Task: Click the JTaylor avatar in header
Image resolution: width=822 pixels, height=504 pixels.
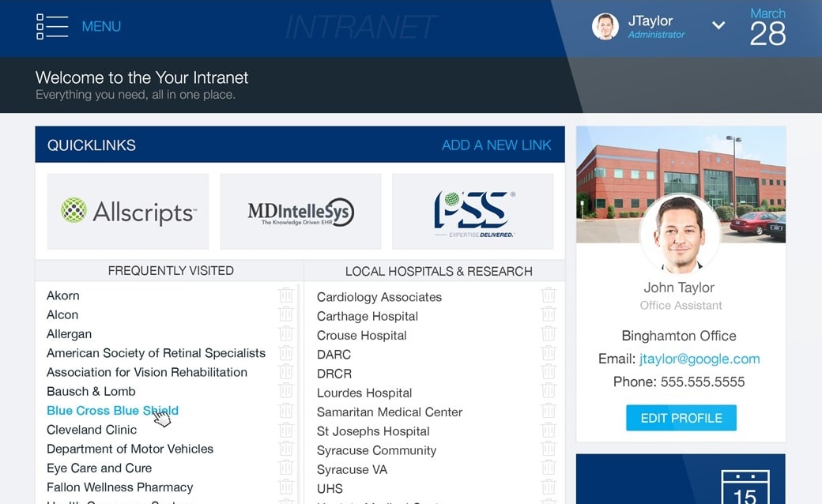Action: tap(605, 26)
